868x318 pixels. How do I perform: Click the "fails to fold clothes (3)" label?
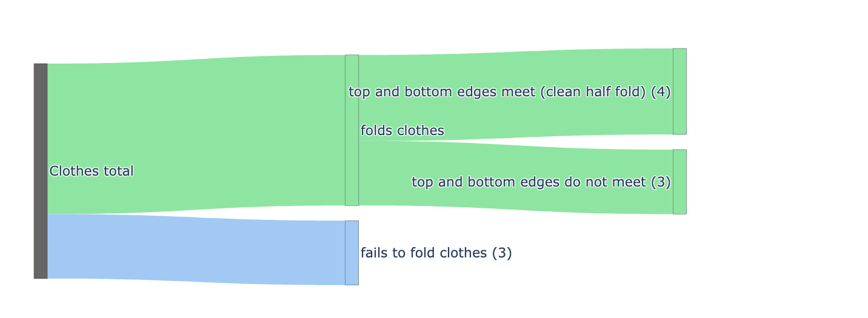tap(436, 253)
